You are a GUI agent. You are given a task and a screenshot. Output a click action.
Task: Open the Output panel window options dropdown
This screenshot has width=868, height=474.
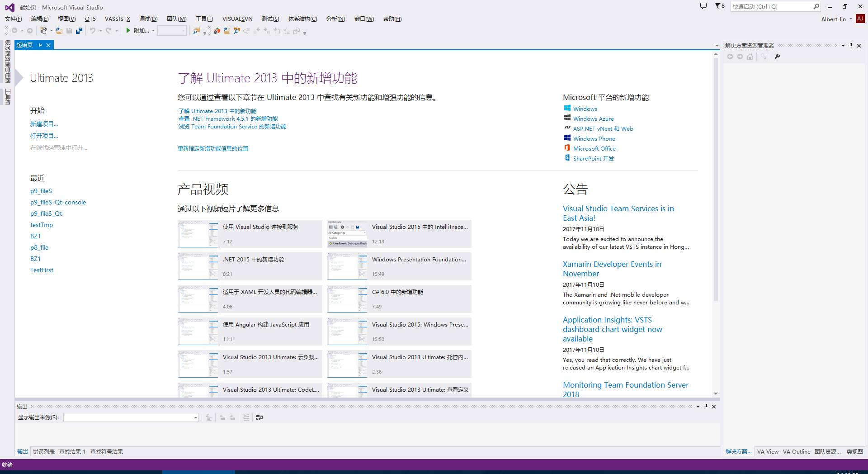point(698,406)
